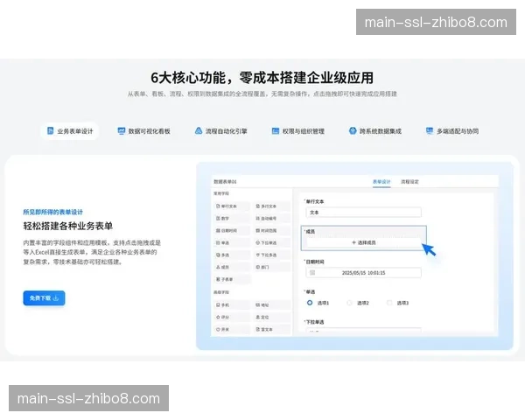
Task: Switch to the 表单设计 tab
Action: (x=381, y=181)
